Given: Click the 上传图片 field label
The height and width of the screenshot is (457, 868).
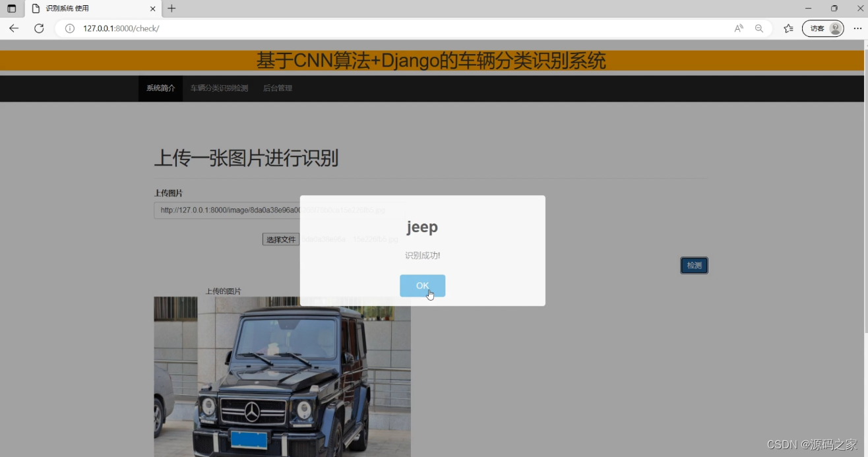Looking at the screenshot, I should click(x=168, y=193).
